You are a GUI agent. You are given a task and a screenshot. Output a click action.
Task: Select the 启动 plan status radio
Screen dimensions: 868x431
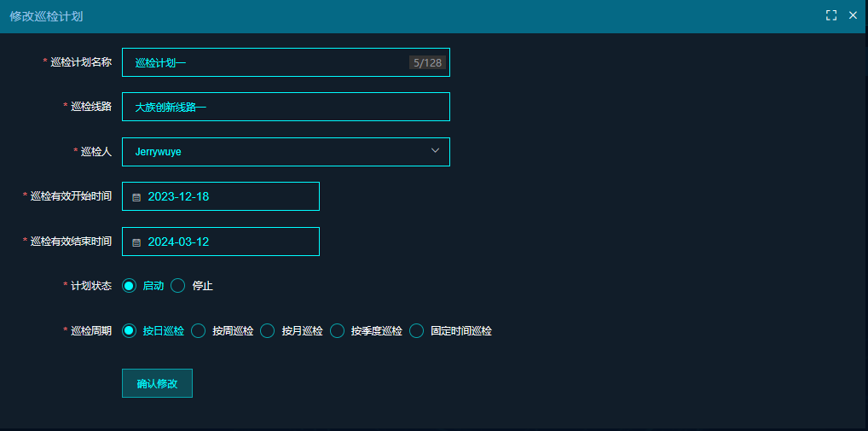129,286
